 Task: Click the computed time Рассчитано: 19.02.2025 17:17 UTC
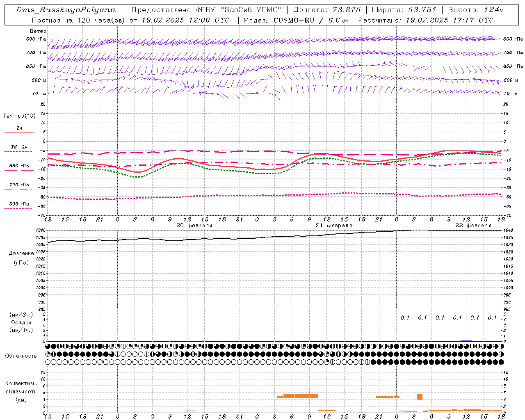426,20
